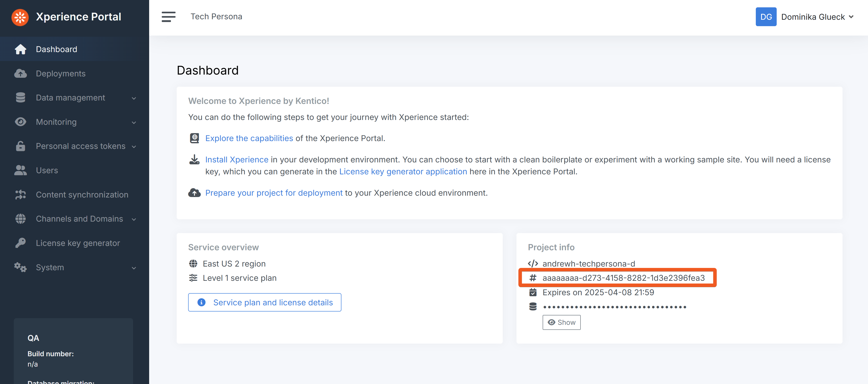Expand the Monitoring submenu chevron
The image size is (868, 384).
134,123
